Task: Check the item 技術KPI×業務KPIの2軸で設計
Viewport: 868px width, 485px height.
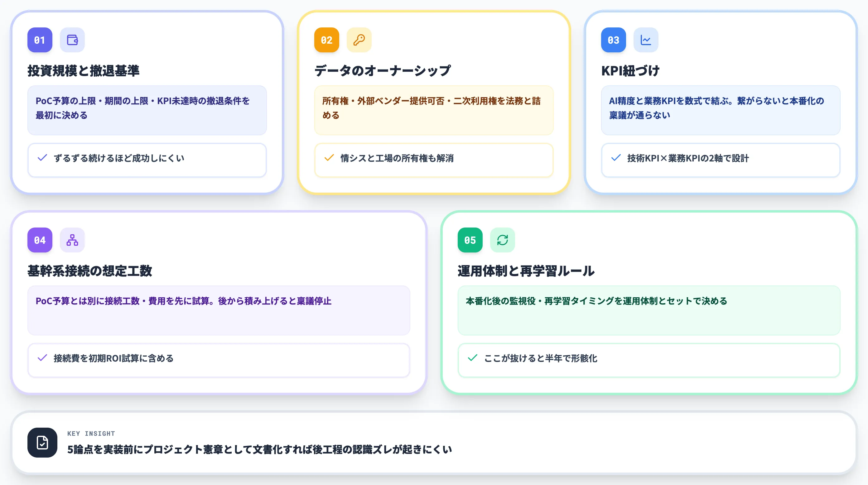Action: [616, 158]
